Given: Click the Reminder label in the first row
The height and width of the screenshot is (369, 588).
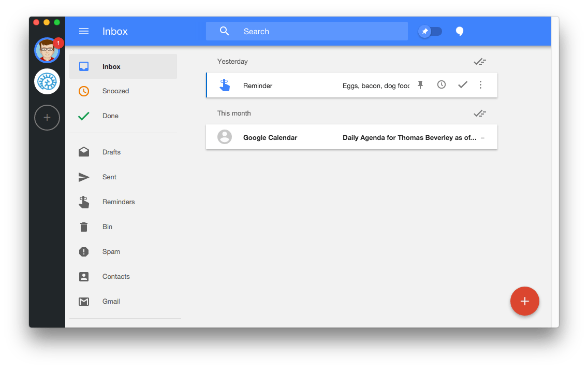Looking at the screenshot, I should 258,86.
